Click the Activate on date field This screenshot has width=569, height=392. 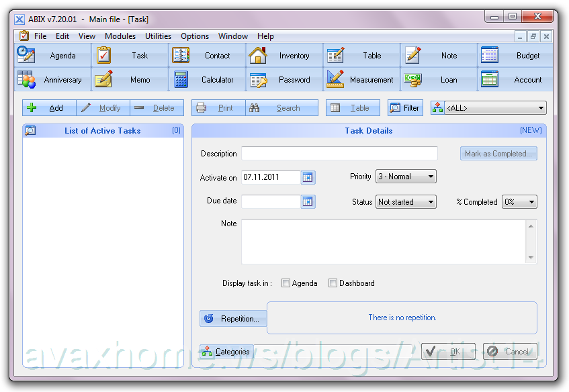point(271,177)
